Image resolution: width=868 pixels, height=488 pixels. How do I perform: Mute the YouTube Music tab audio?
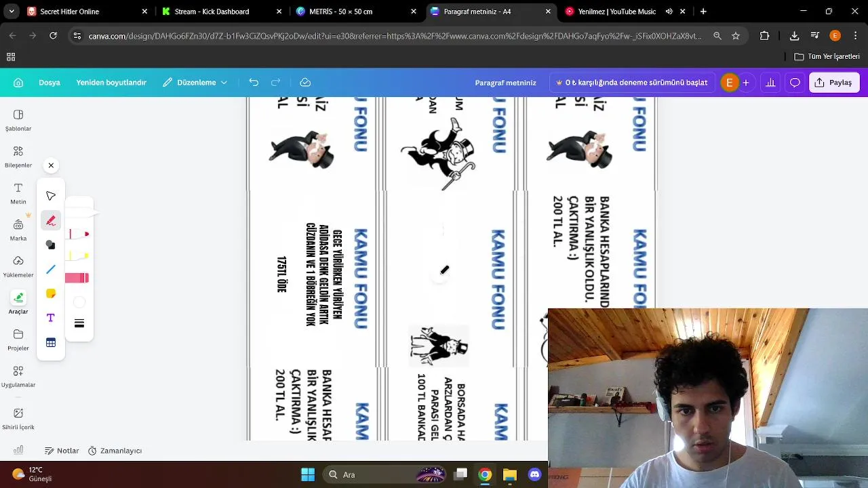tap(669, 12)
